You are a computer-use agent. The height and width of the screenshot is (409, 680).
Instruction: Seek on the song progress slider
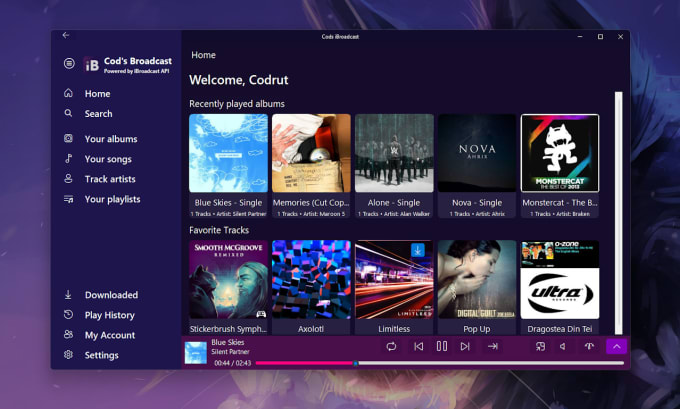pos(440,363)
